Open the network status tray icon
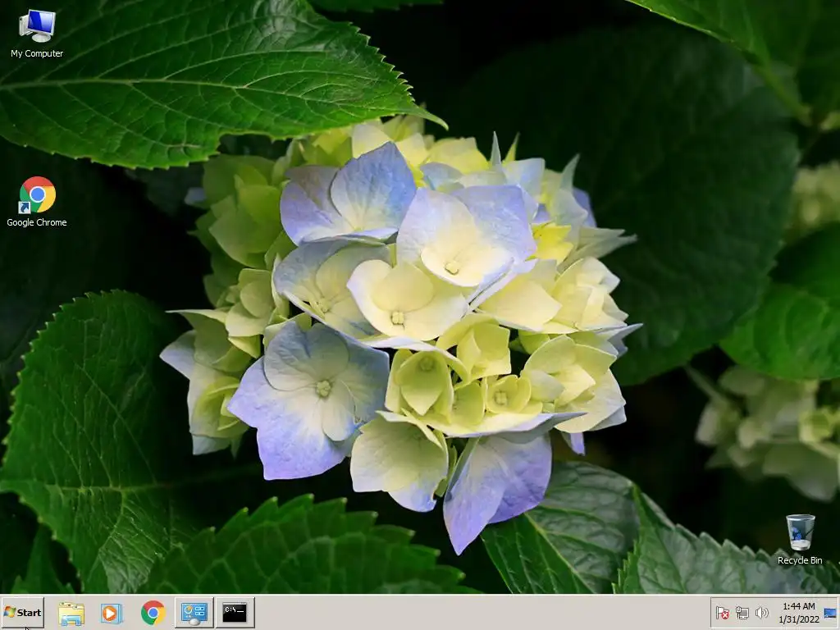Screen dimensions: 840x630 click(742, 613)
